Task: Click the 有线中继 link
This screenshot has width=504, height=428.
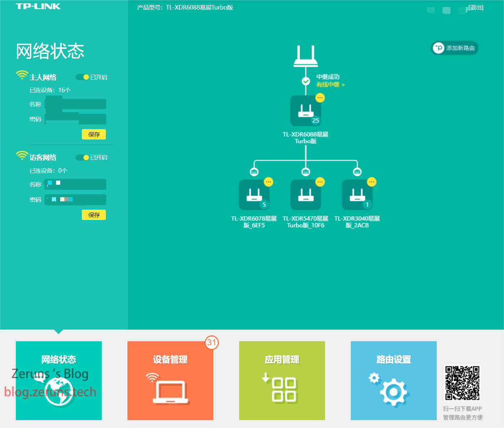Action: 330,85
